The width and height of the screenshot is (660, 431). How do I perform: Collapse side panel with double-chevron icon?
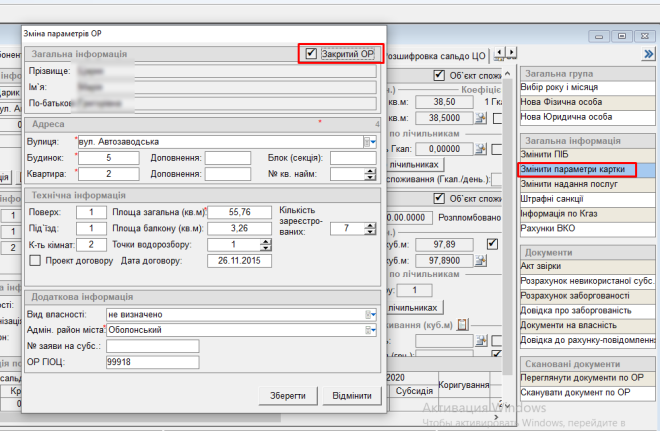pos(648,53)
